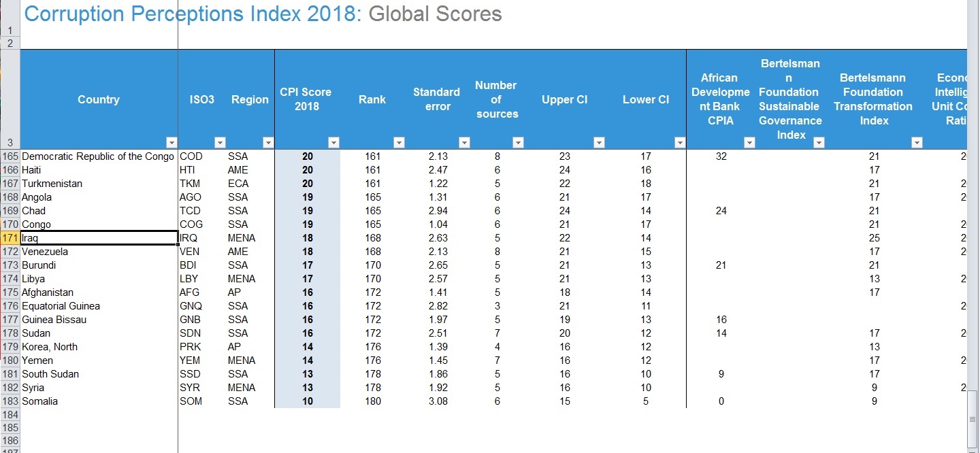The height and width of the screenshot is (453, 980).
Task: Open the ISO3 column filter dropdown
Action: point(220,142)
